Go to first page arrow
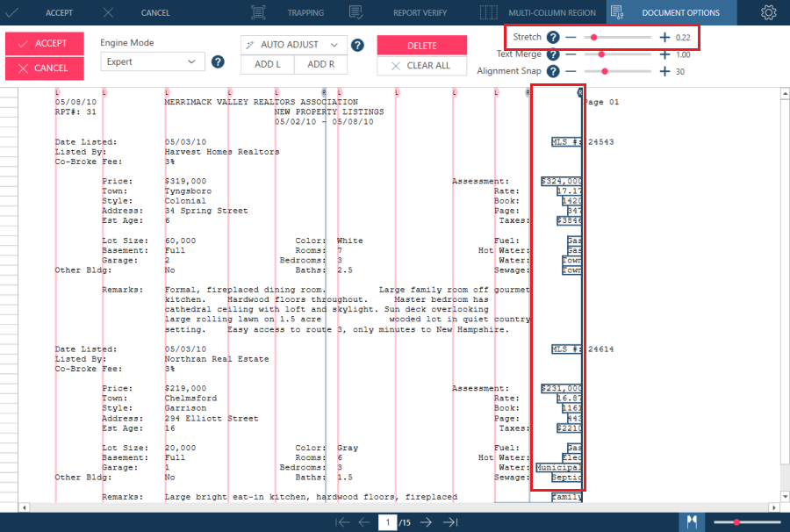The width and height of the screenshot is (790, 532). point(342,522)
